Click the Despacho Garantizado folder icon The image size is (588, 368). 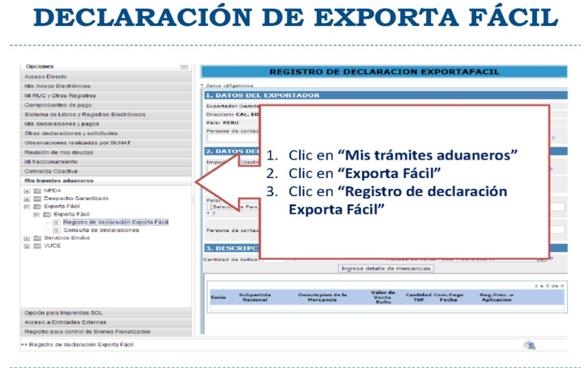click(x=37, y=199)
